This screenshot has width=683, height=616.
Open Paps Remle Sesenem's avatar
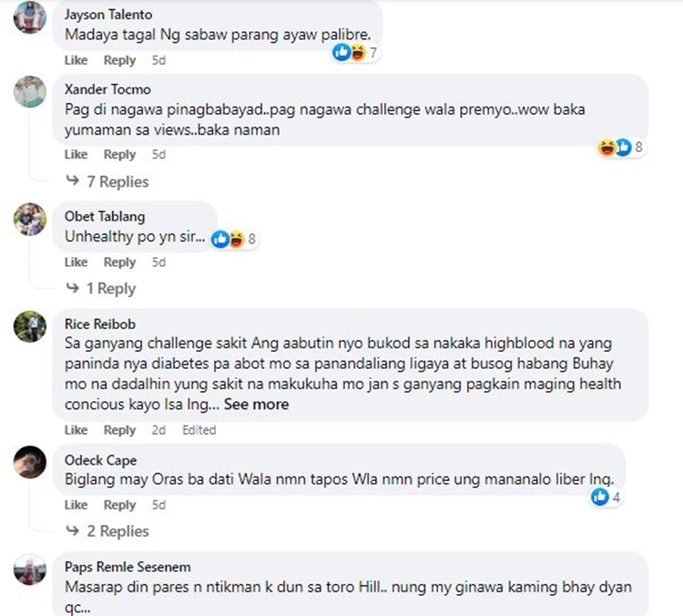click(x=30, y=570)
